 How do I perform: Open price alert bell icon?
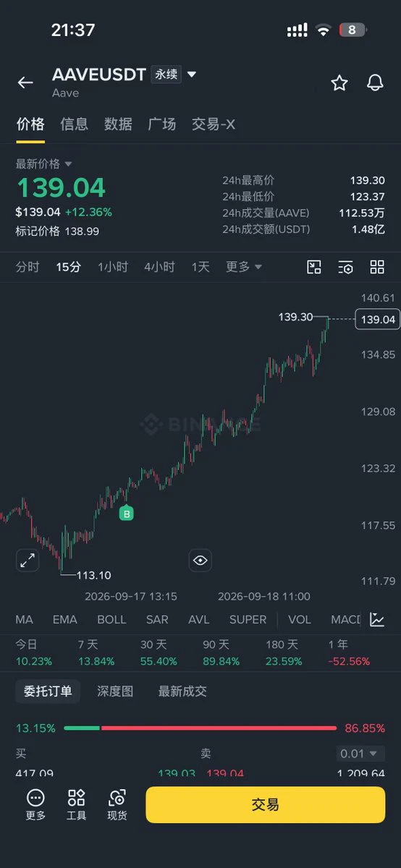pos(375,82)
